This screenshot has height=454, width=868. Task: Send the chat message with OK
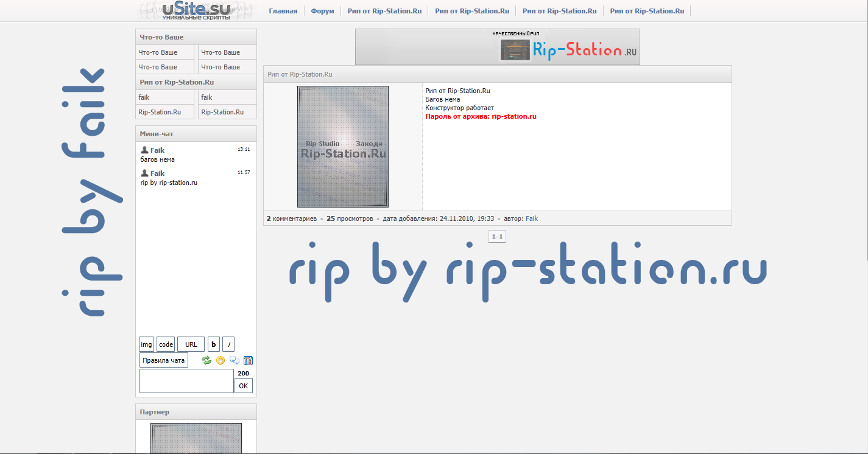pyautogui.click(x=244, y=386)
